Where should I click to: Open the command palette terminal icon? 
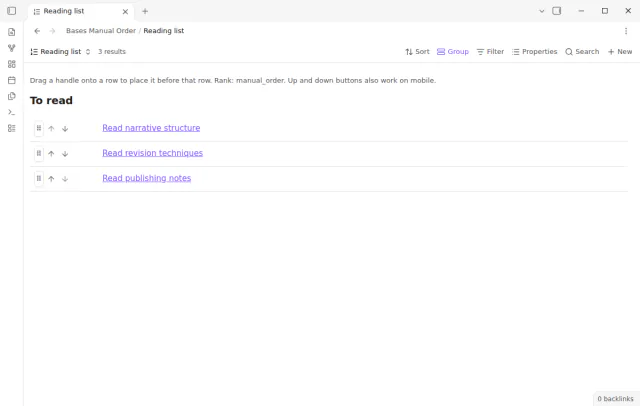(11, 112)
